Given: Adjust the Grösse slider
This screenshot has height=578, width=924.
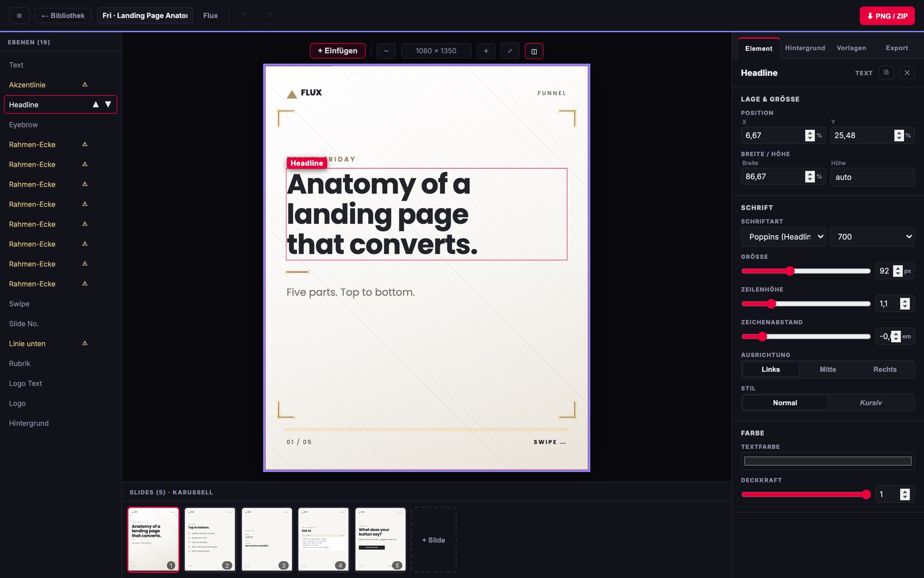Looking at the screenshot, I should 806,271.
